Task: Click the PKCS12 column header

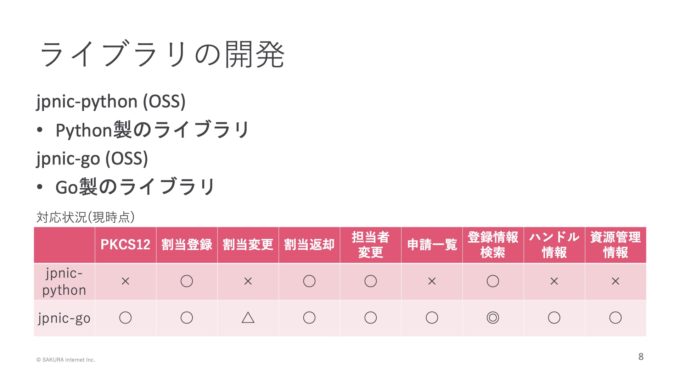Action: point(125,245)
